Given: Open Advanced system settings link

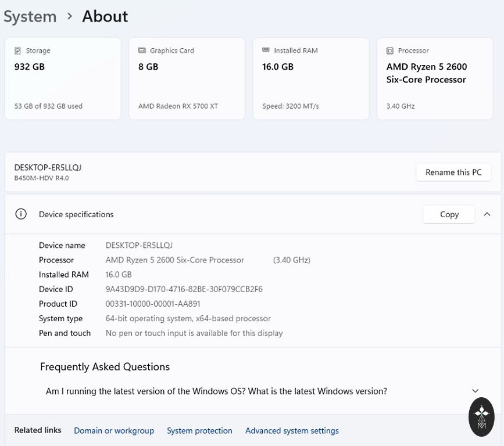Looking at the screenshot, I should tap(292, 430).
